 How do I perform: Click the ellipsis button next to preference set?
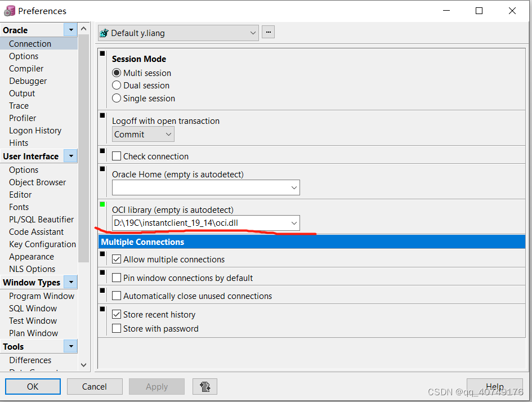click(x=268, y=32)
